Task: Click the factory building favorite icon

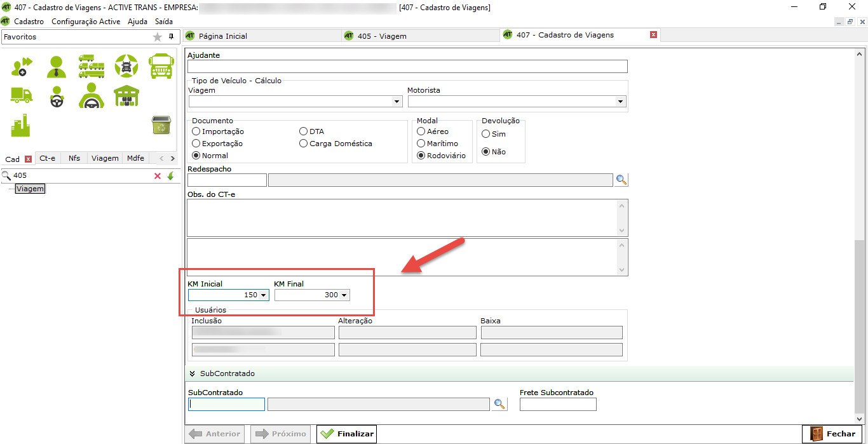Action: point(21,125)
